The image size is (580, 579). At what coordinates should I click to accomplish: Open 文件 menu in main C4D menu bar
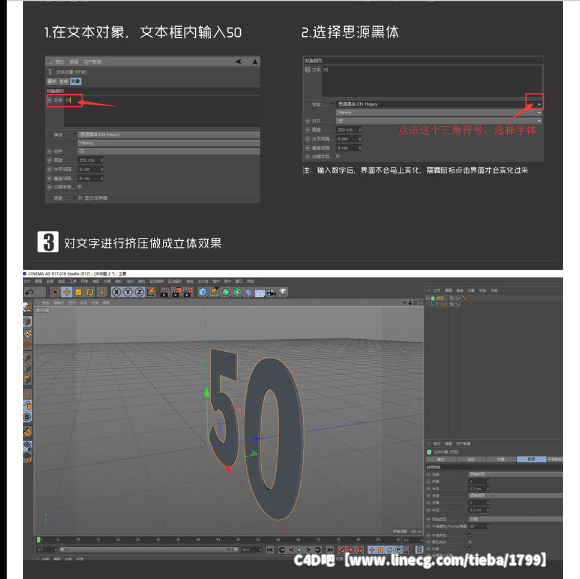pos(27,282)
